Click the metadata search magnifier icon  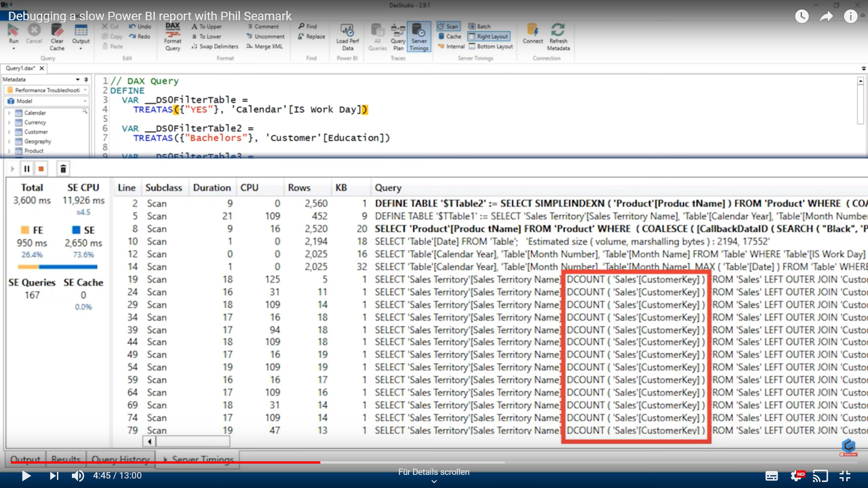[85, 112]
